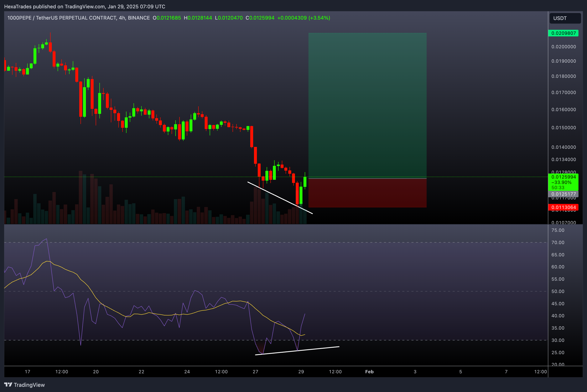Select the white trendline under price lows

click(280, 198)
